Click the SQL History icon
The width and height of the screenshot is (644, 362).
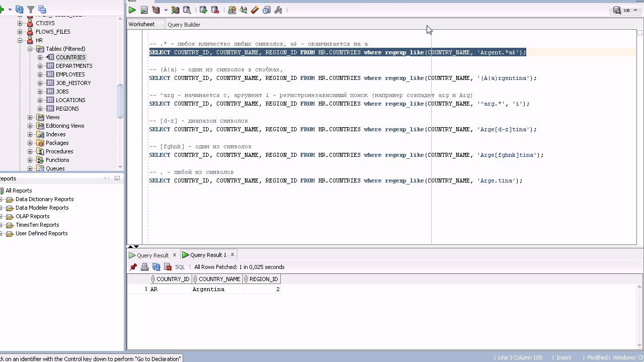pyautogui.click(x=267, y=10)
